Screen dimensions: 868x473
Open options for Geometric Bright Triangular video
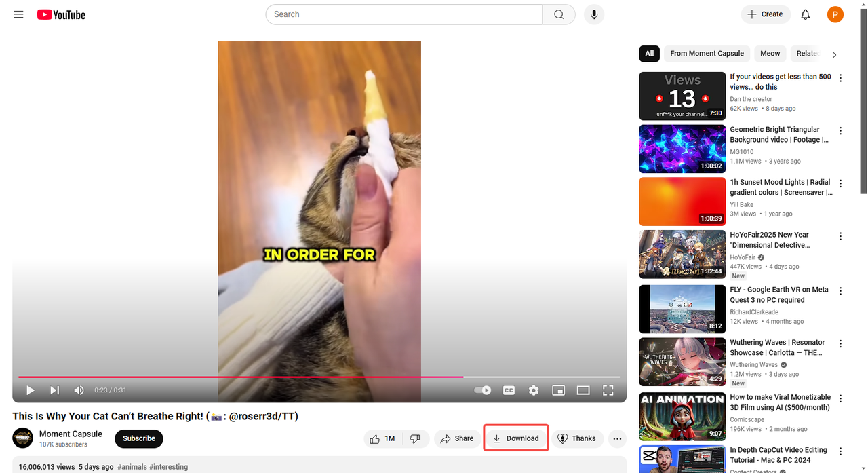[840, 131]
